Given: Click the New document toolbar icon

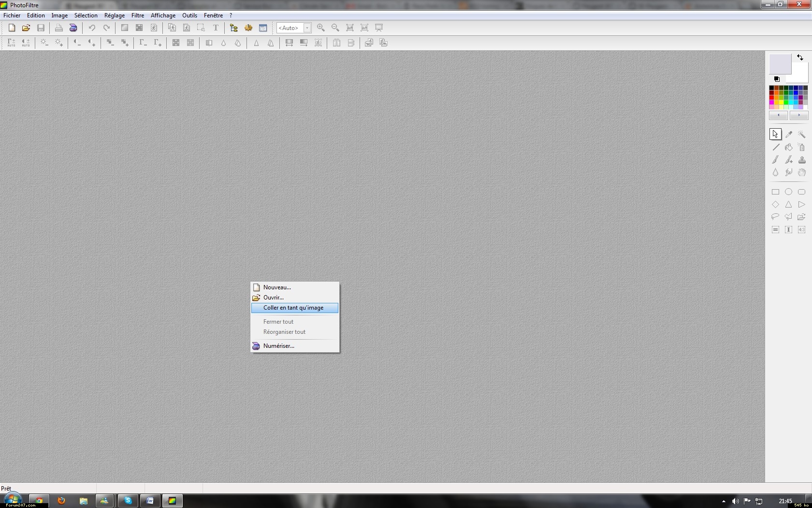Looking at the screenshot, I should tap(12, 28).
